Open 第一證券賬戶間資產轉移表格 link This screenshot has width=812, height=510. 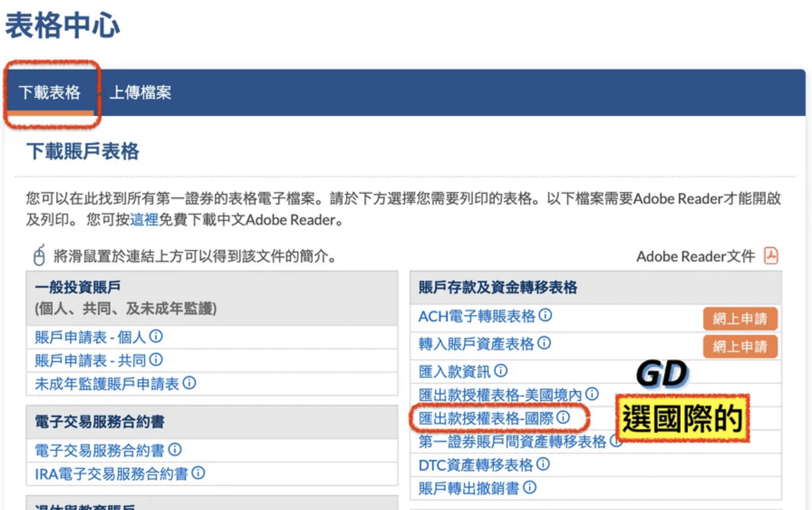coord(512,442)
